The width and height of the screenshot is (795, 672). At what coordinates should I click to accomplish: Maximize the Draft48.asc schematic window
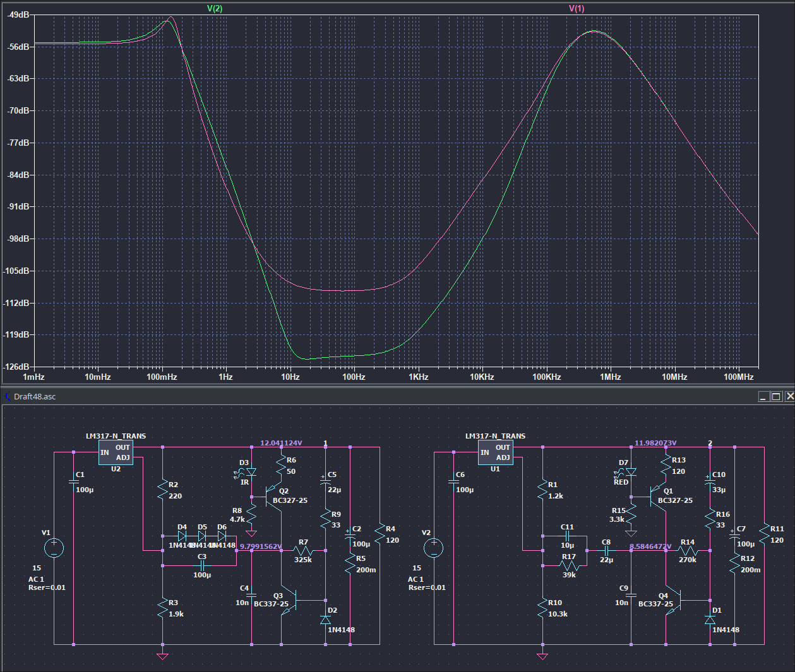coord(777,396)
